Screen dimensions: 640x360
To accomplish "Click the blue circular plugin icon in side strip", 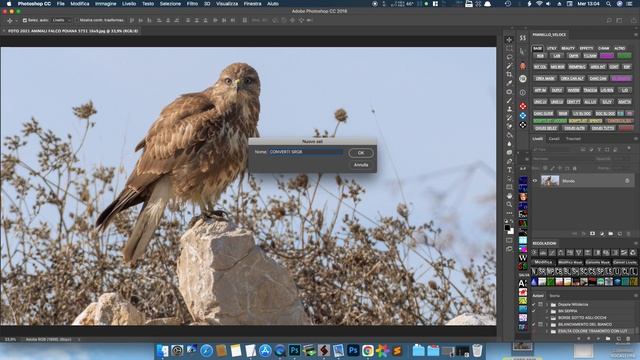I will [523, 116].
